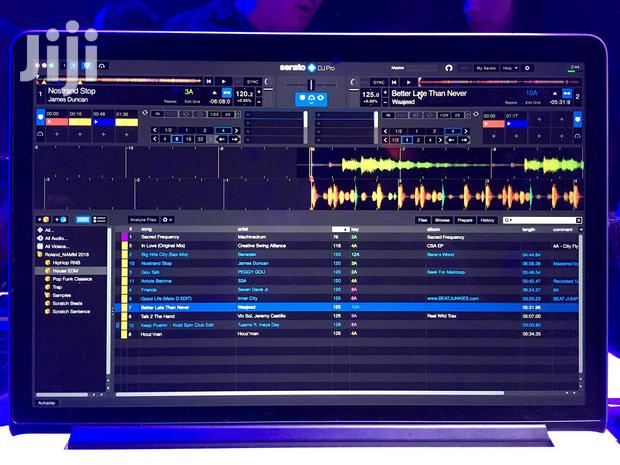
Task: Beat jump backward on deck 2
Action: 450,140
